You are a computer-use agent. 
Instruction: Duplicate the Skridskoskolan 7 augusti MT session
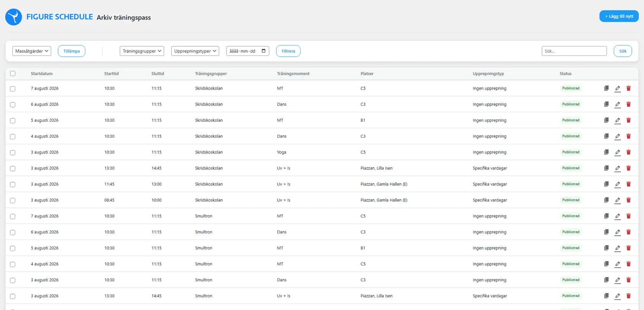[606, 88]
